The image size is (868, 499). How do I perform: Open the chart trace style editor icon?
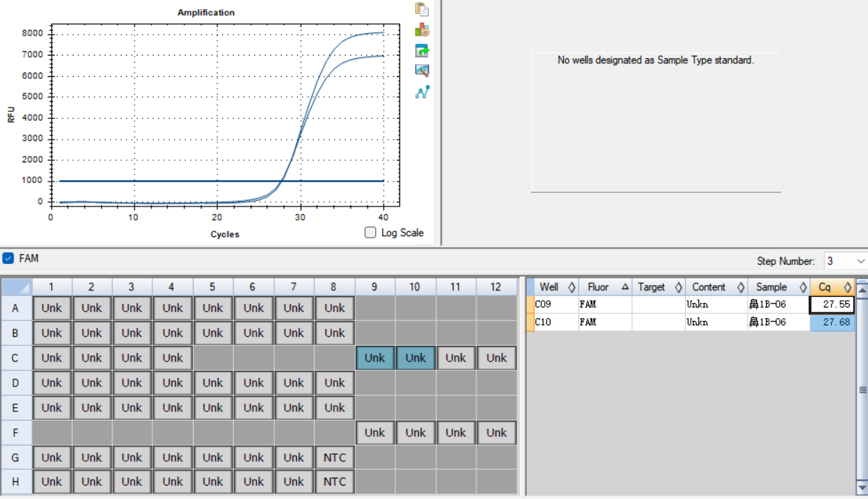pos(422,70)
